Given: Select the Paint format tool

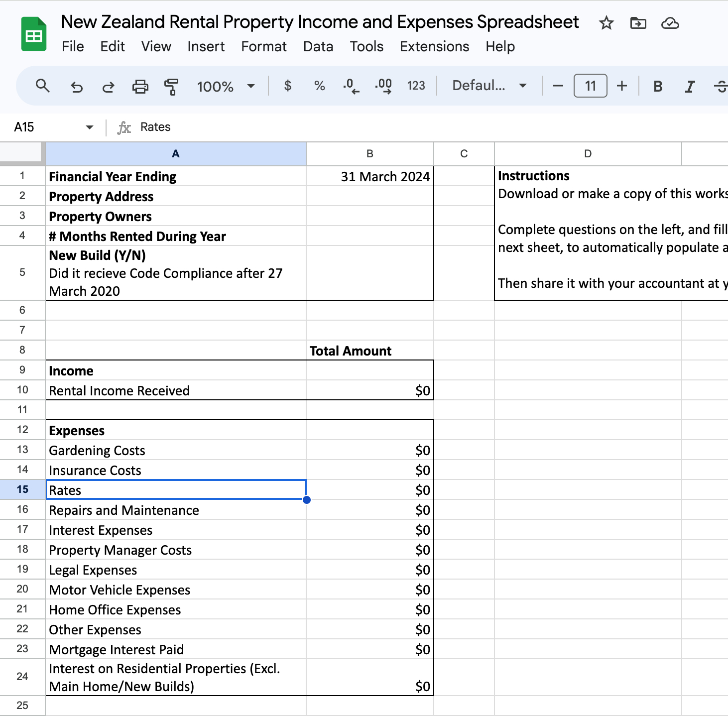Looking at the screenshot, I should [171, 86].
